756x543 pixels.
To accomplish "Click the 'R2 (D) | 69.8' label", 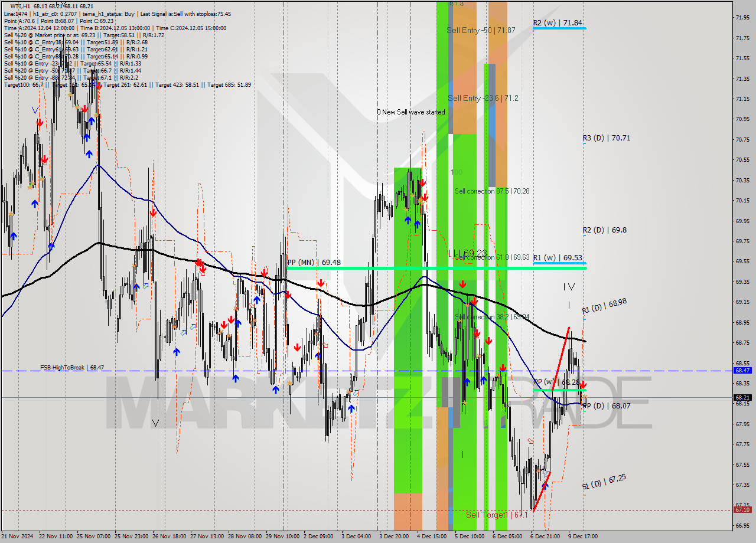I will (604, 230).
